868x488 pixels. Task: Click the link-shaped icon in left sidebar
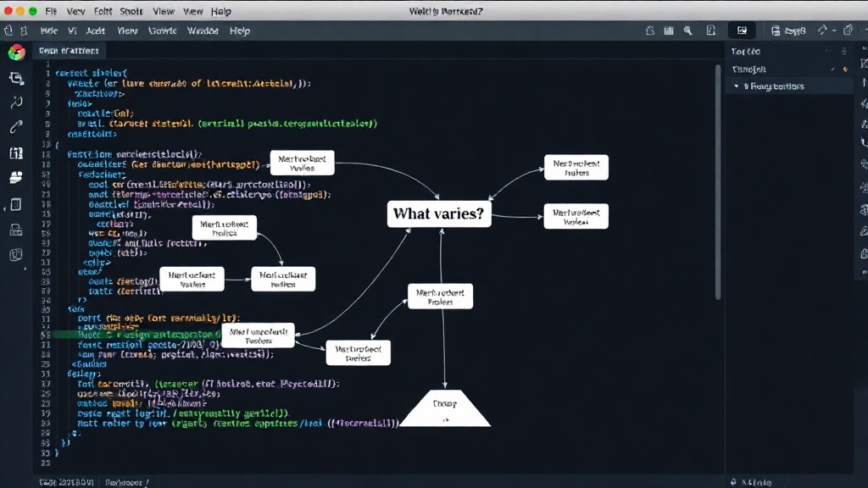(x=16, y=127)
